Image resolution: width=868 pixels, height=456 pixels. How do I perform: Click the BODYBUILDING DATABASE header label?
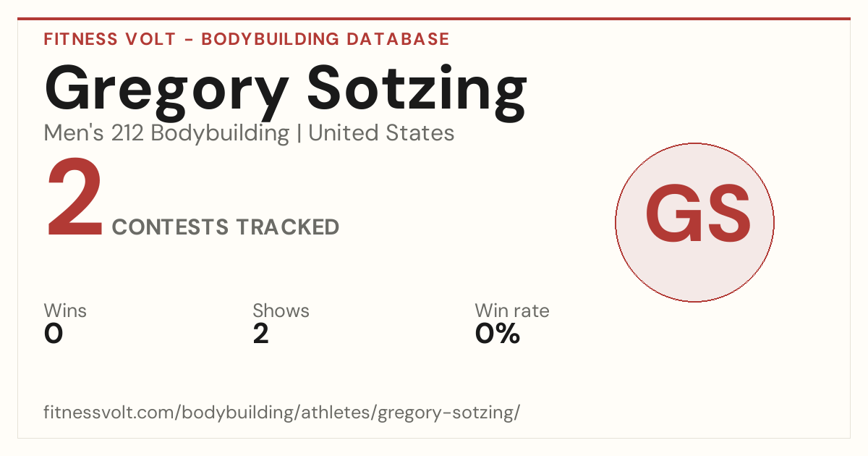coord(325,39)
